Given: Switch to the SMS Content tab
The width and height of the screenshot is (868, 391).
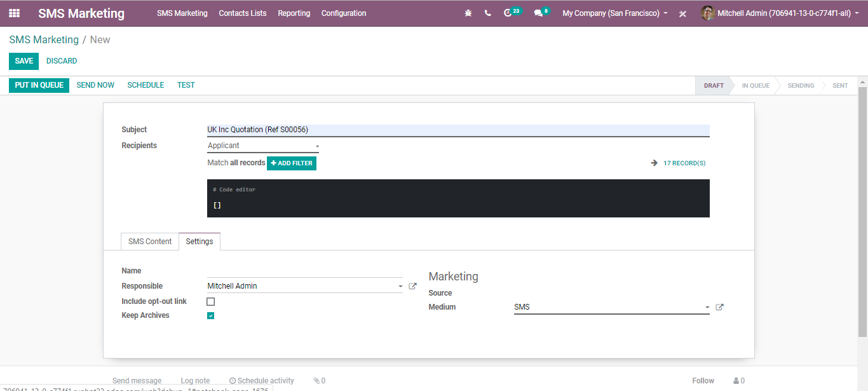Looking at the screenshot, I should pyautogui.click(x=150, y=242).
